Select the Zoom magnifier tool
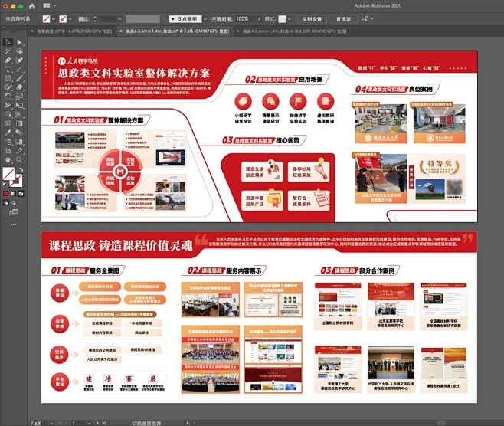 click(x=18, y=159)
